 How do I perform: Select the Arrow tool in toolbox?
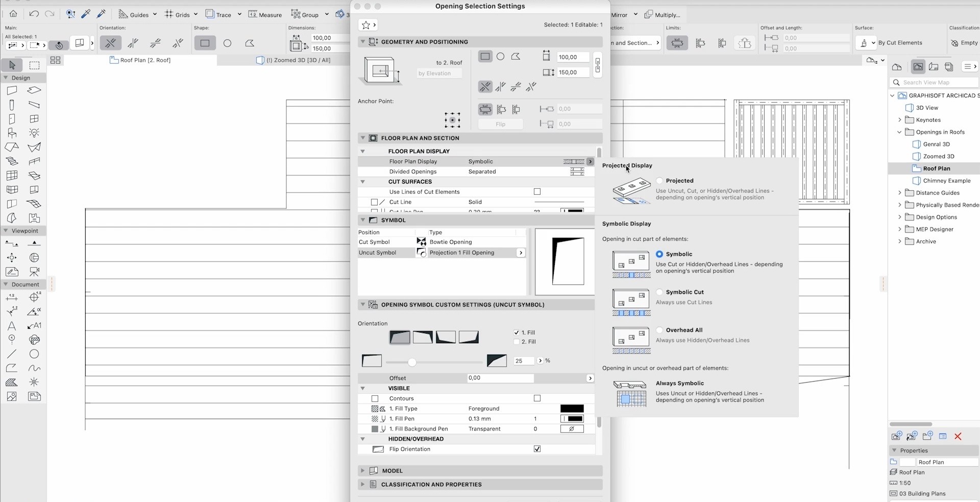coord(12,65)
